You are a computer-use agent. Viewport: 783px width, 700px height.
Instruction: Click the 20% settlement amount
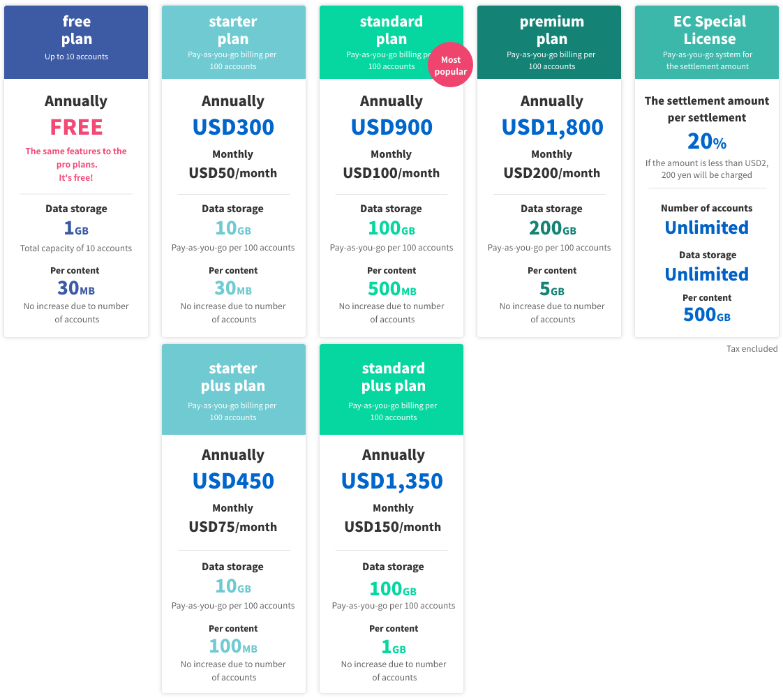[x=707, y=142]
